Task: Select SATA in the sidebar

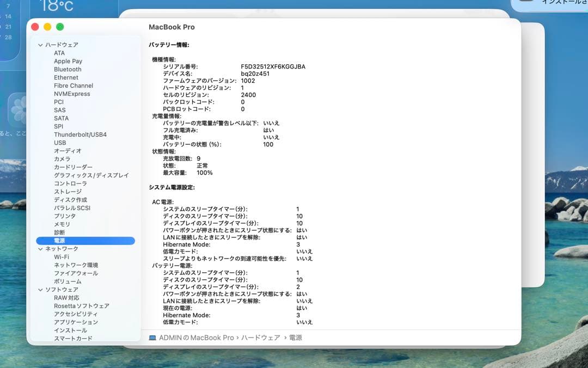Action: pyautogui.click(x=61, y=119)
